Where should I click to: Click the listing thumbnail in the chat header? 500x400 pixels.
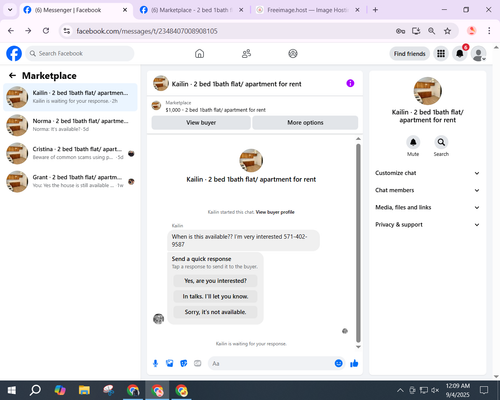[x=161, y=83]
